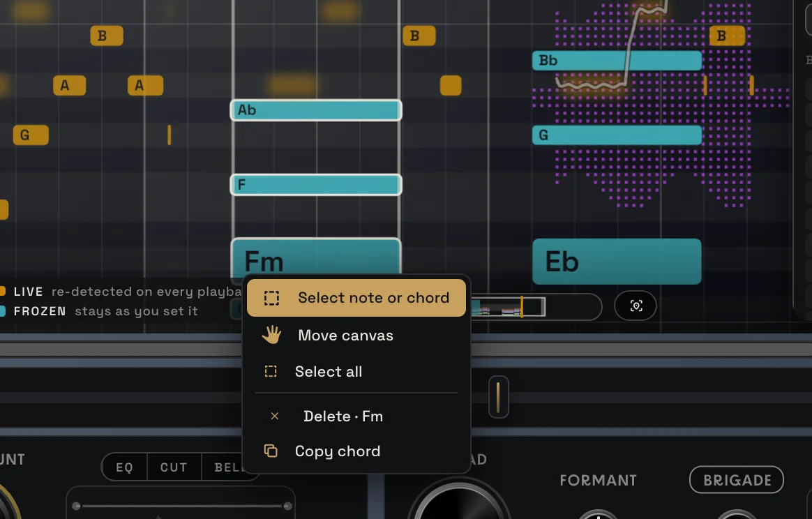This screenshot has width=812, height=519.
Task: Switch to the CUT tab
Action: click(174, 467)
